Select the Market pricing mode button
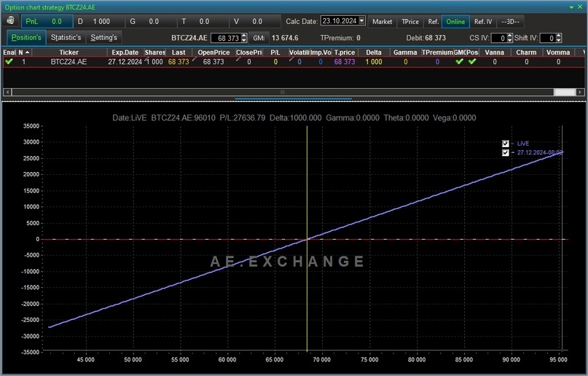 pyautogui.click(x=382, y=22)
